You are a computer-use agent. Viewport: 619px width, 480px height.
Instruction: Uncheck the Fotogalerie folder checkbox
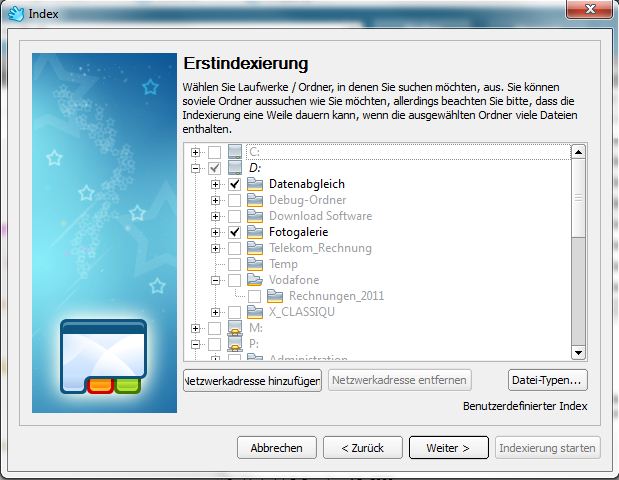click(x=234, y=232)
